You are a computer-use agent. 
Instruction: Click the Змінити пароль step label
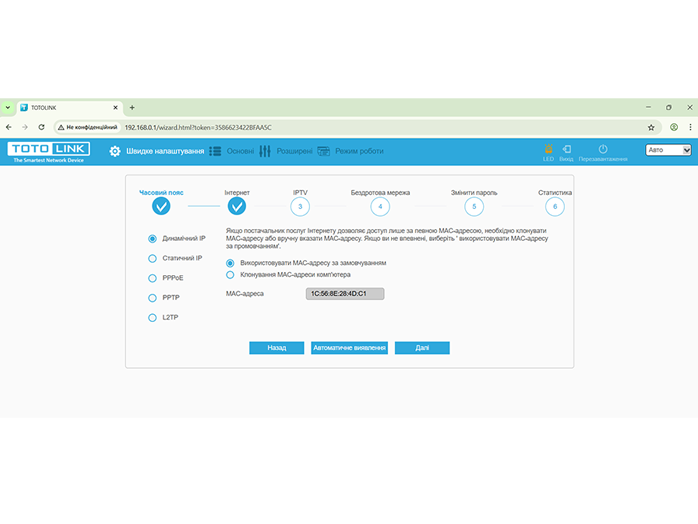pos(474,193)
